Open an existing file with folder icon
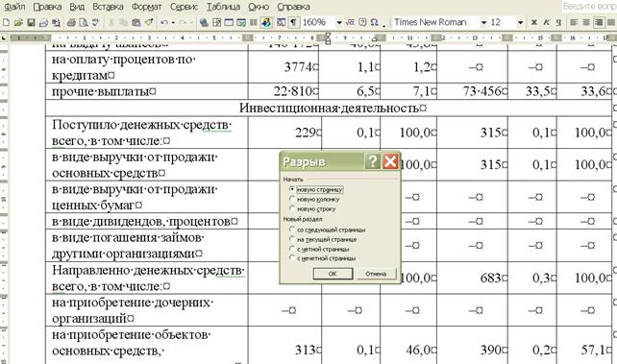 pyautogui.click(x=18, y=23)
